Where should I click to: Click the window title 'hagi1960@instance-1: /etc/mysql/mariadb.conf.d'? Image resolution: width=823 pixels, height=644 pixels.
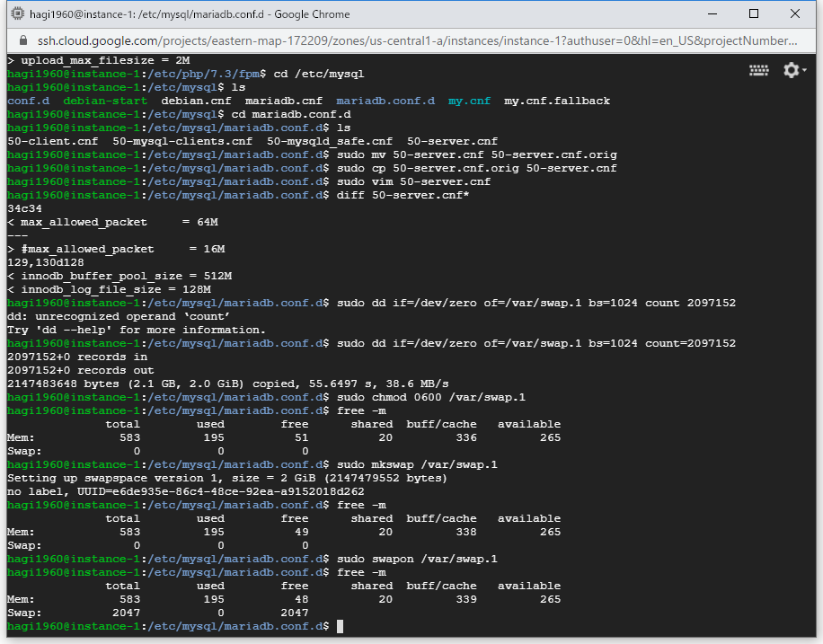coord(146,14)
